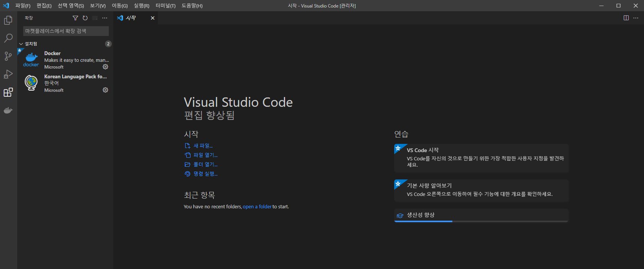The height and width of the screenshot is (269, 644).
Task: Click the 새 파일... link
Action: click(203, 146)
